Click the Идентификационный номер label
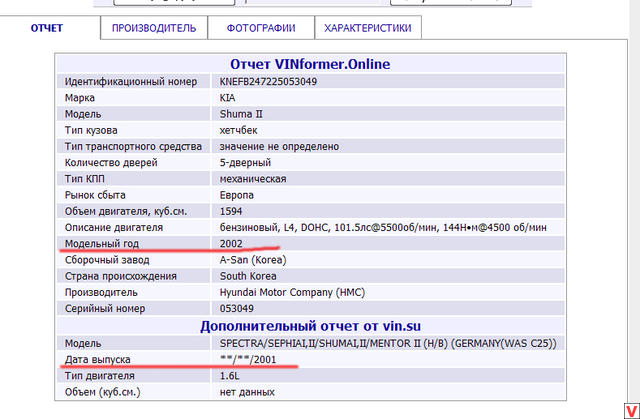The width and height of the screenshot is (640, 419). (131, 82)
